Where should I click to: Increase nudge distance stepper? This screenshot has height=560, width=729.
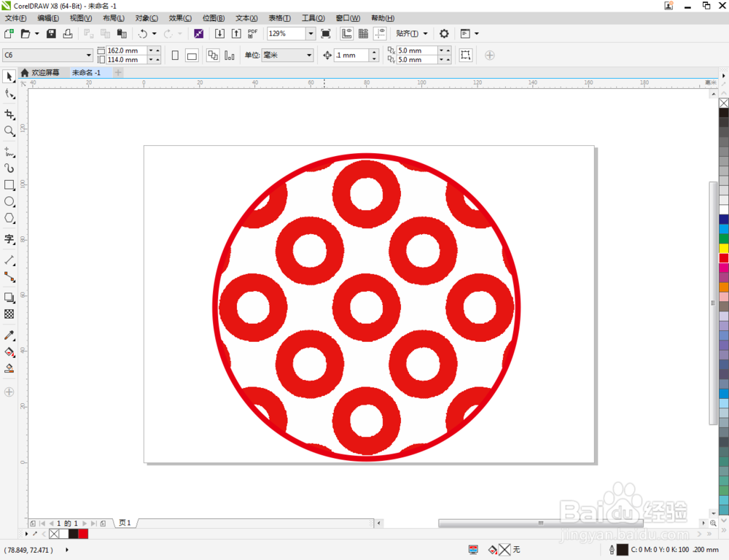(375, 52)
